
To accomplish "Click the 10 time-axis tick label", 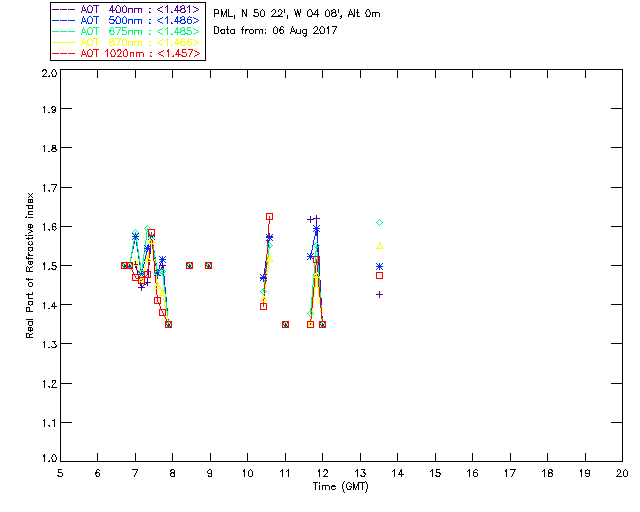I will click(x=247, y=473).
